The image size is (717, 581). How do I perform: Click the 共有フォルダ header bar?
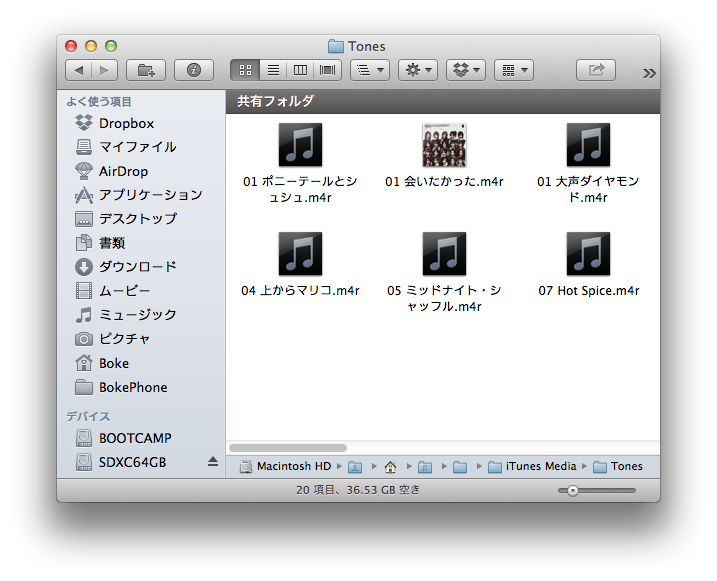pos(443,101)
